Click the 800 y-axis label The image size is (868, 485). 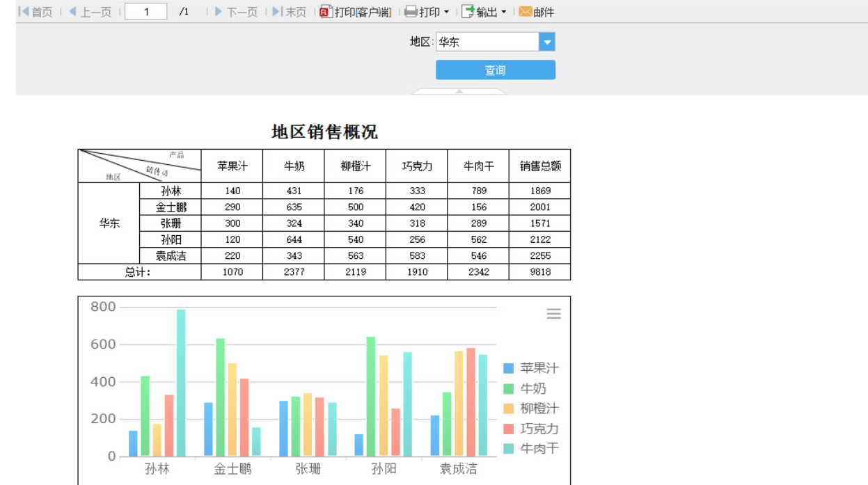pos(103,307)
